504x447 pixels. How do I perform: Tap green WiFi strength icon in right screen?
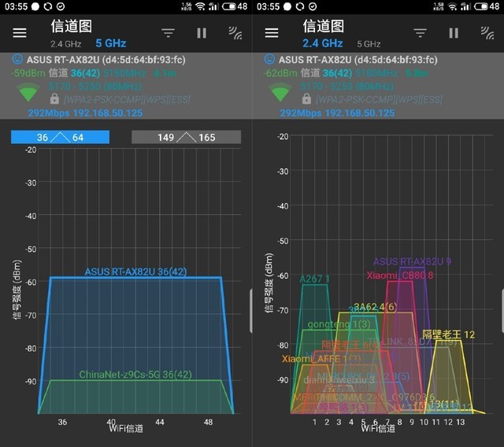280,92
